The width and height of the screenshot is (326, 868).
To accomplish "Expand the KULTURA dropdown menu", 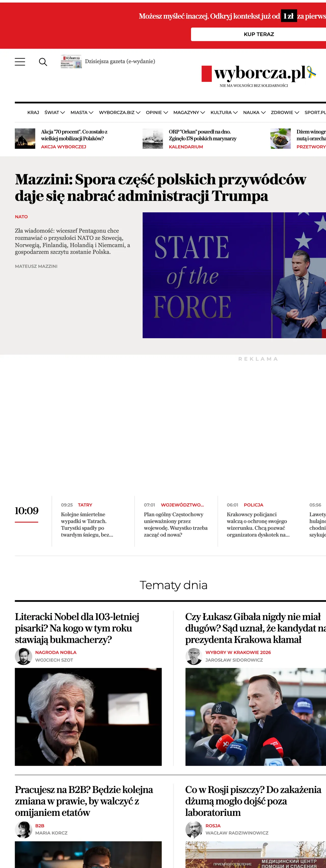I will [x=224, y=113].
